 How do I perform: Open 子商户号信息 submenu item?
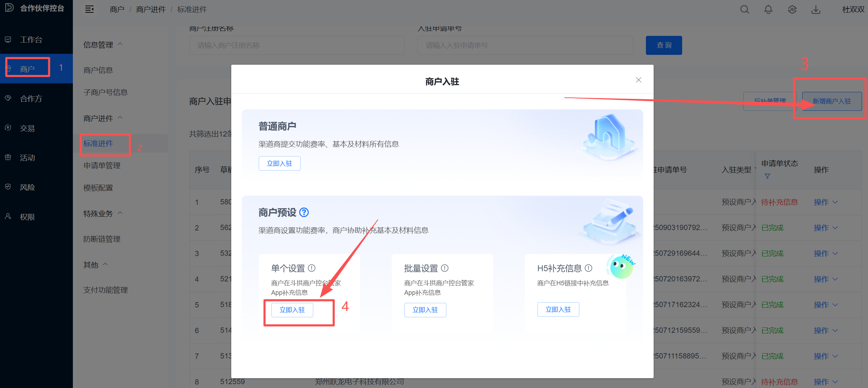click(x=106, y=92)
